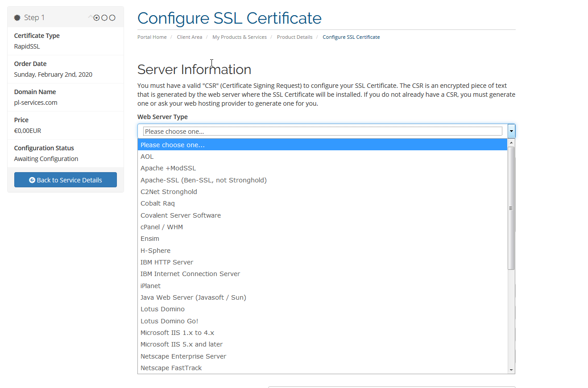Click the 'Awaiting Configuration' status text
This screenshot has width=588, height=388.
(x=46, y=159)
